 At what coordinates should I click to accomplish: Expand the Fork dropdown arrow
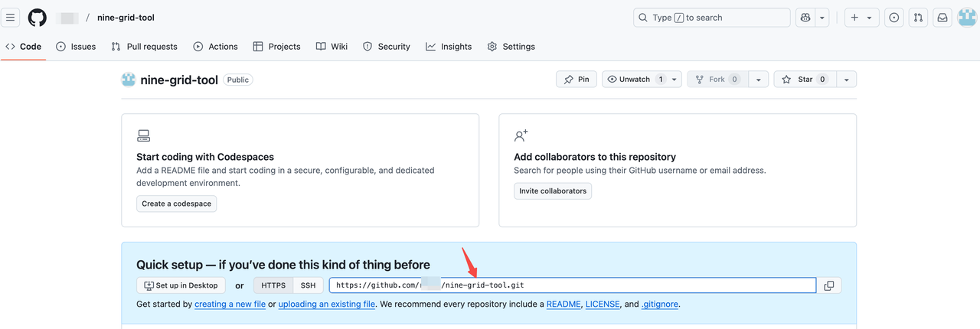coord(758,80)
